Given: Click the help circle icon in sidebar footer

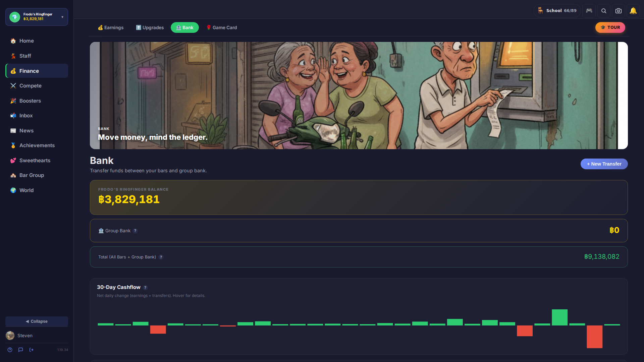Looking at the screenshot, I should pyautogui.click(x=10, y=350).
